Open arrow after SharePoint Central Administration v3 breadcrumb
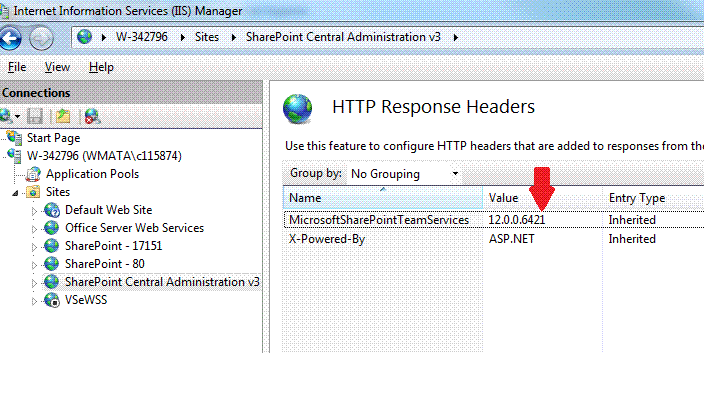Screen dimensions: 704x398 (456, 37)
